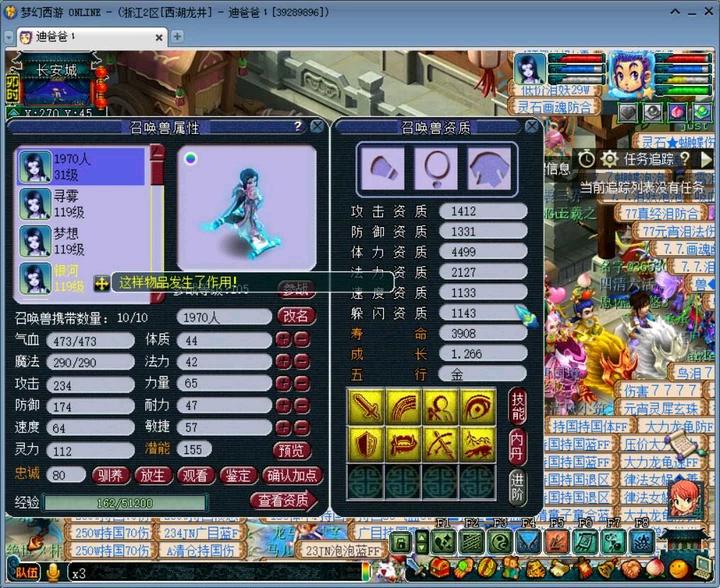Image resolution: width=720 pixels, height=588 pixels.
Task: Click the pet bracer equipment slot
Action: 383,168
